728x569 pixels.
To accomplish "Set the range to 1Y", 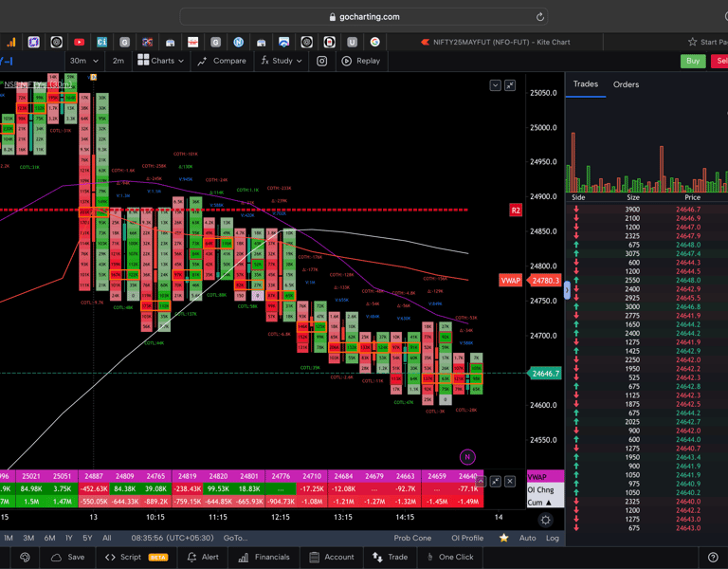I will tap(68, 538).
